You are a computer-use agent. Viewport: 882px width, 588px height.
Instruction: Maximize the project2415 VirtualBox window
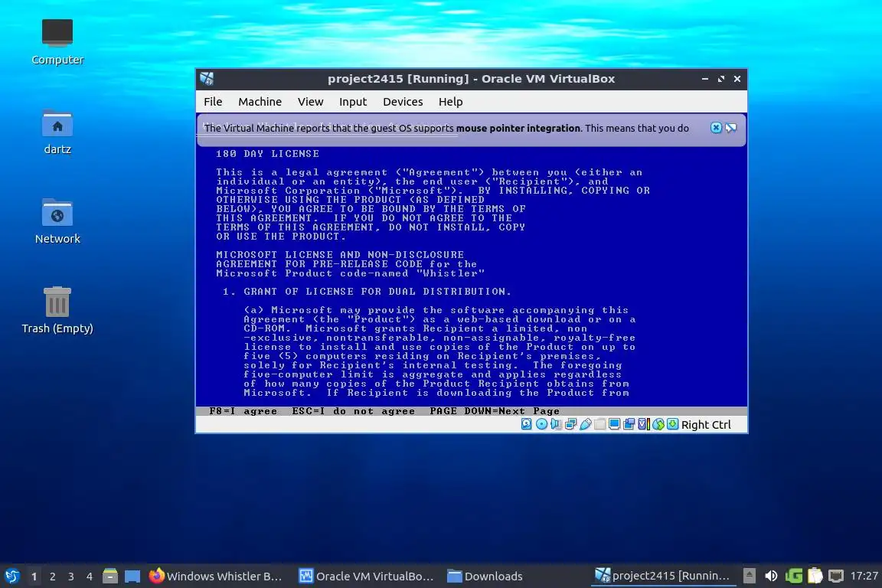(721, 79)
